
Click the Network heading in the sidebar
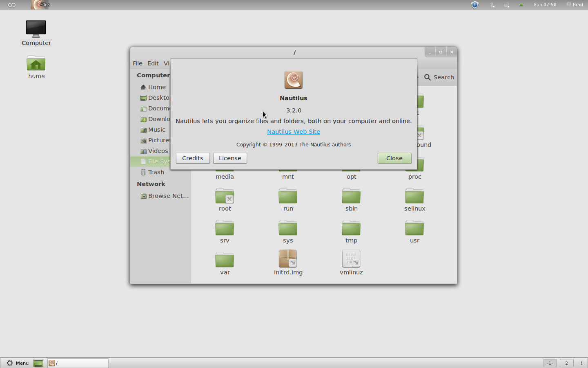tap(151, 184)
